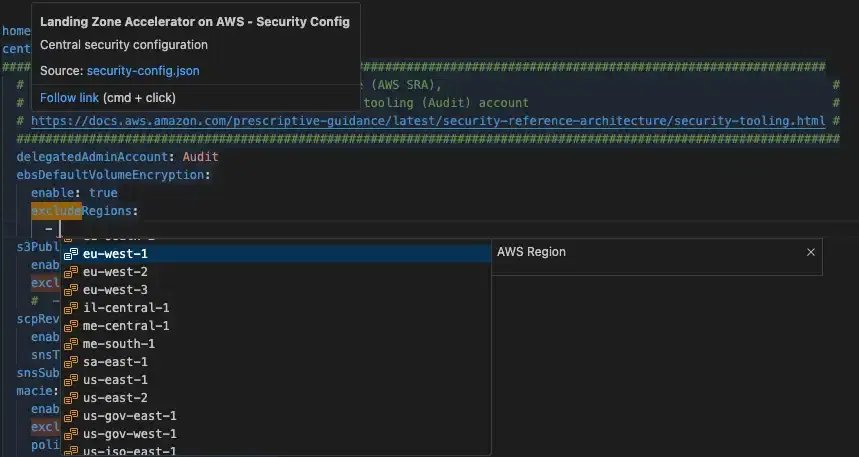Click the enum icon beside sa-east-1

pyautogui.click(x=71, y=362)
